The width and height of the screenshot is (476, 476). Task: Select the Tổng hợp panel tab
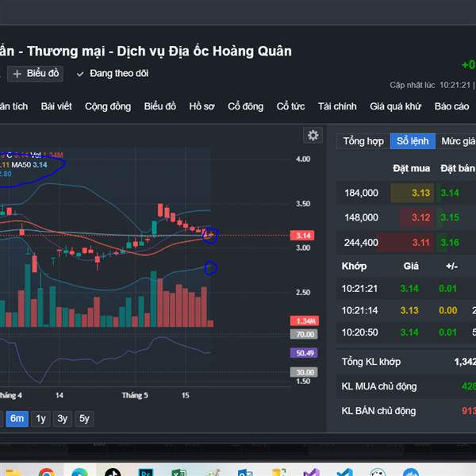(x=363, y=141)
